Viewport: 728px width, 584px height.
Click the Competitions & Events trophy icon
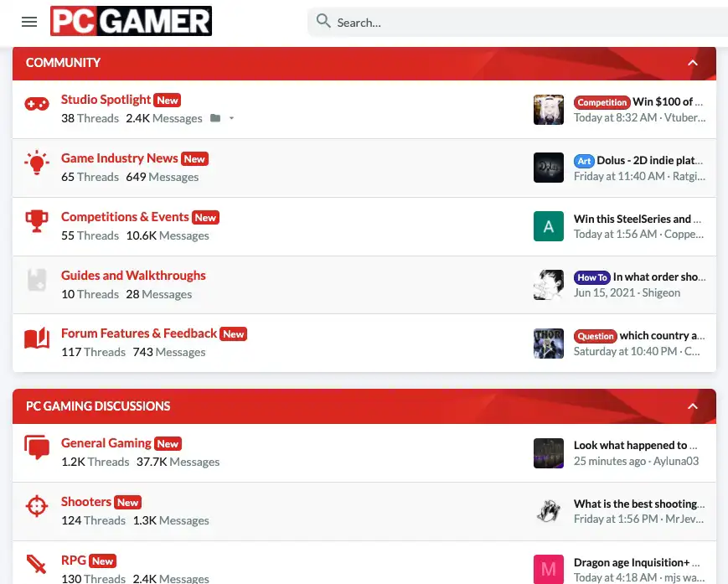[37, 221]
